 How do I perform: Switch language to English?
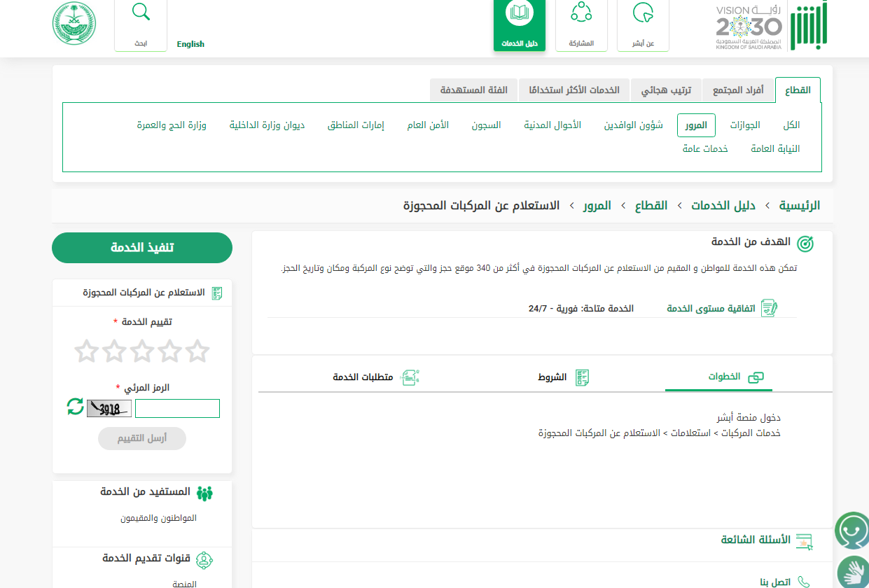pyautogui.click(x=190, y=44)
